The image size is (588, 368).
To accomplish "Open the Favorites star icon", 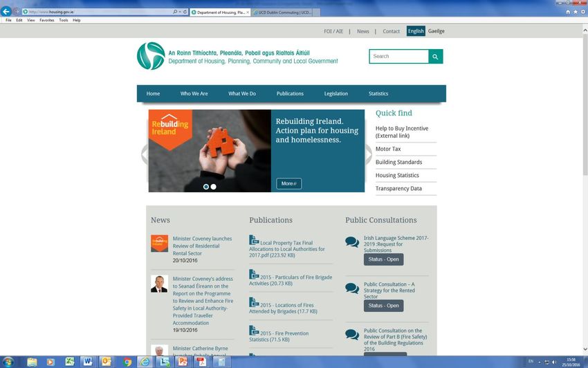I will (x=576, y=12).
